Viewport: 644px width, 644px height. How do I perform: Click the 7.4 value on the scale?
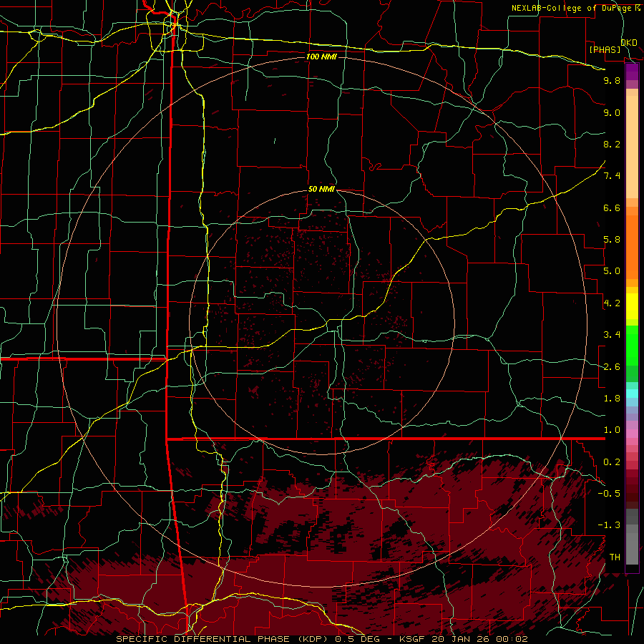click(612, 176)
